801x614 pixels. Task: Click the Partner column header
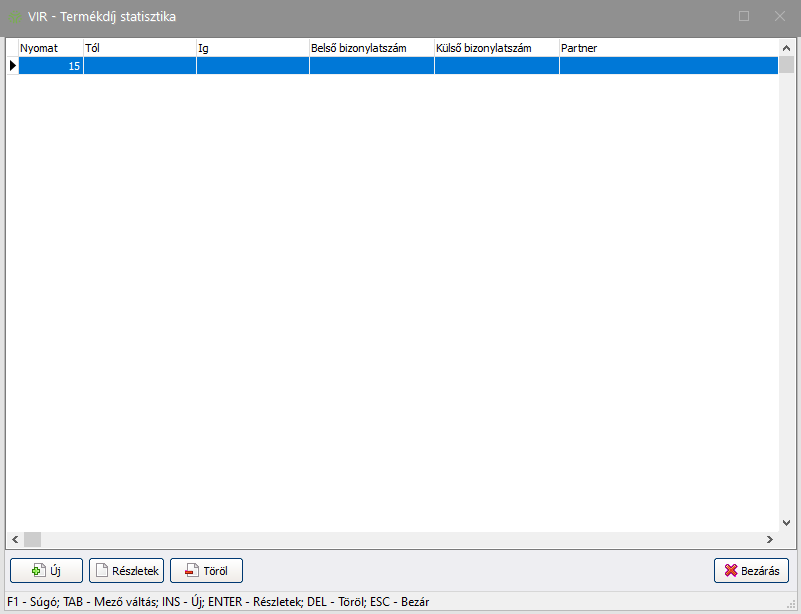click(x=667, y=47)
